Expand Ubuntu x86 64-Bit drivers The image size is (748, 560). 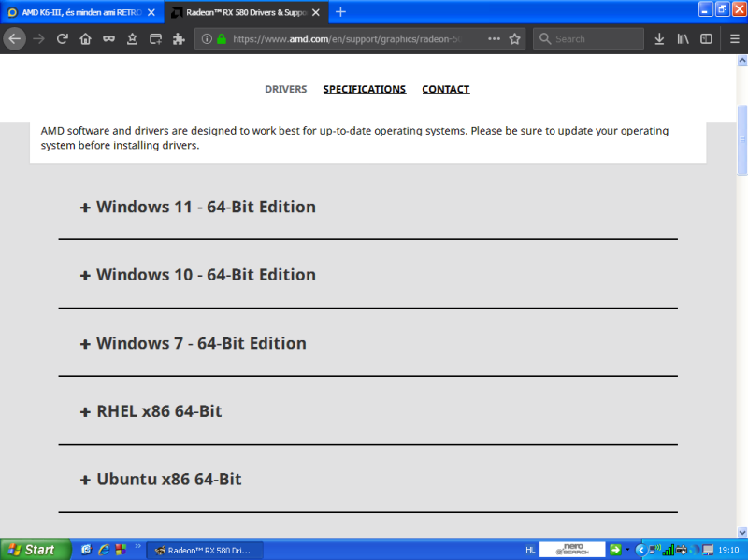point(161,480)
